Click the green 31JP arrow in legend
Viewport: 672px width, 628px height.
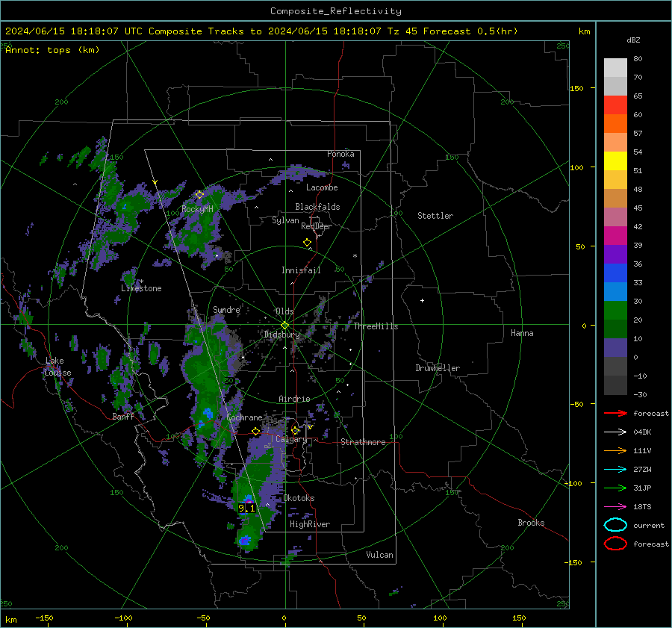pos(615,488)
